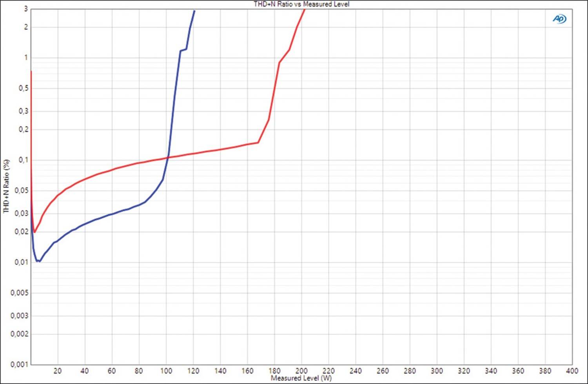Click the 100 tick on the X-axis
Viewport: 588px width, 384px height.
click(x=166, y=371)
